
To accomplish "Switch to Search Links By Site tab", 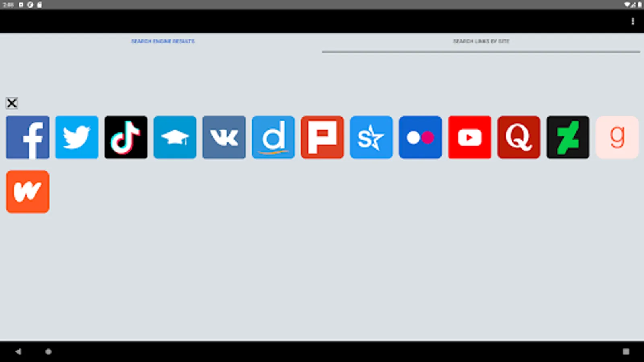I will 481,41.
